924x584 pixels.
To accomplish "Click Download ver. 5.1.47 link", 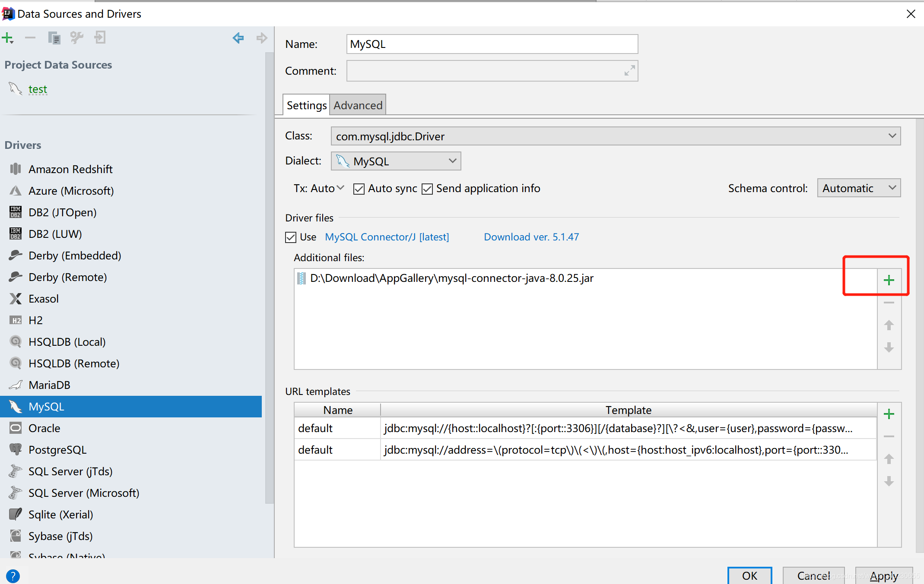I will click(x=531, y=237).
